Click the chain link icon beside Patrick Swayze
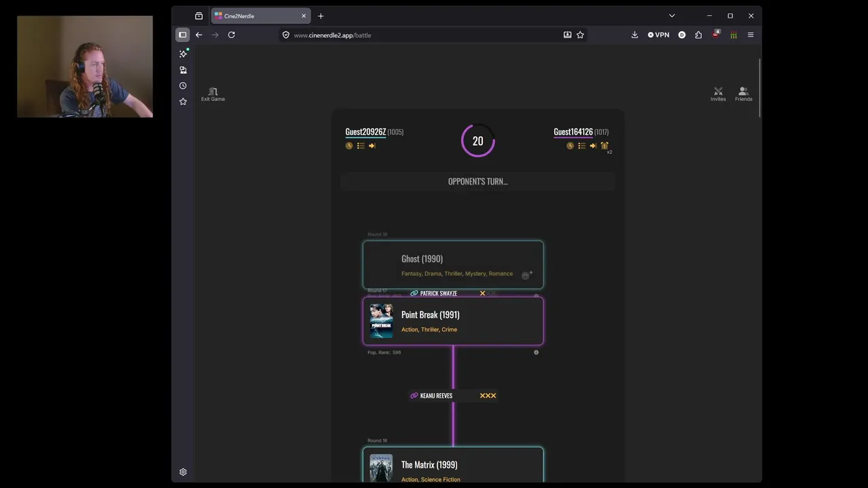Image resolution: width=868 pixels, height=488 pixels. [414, 293]
